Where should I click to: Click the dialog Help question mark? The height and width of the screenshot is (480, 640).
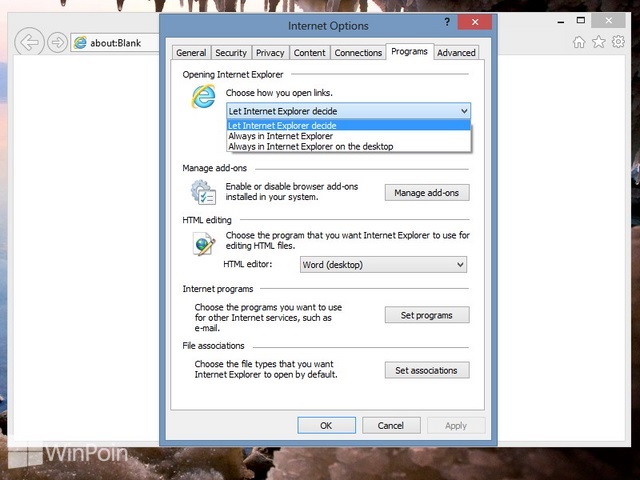click(x=447, y=22)
